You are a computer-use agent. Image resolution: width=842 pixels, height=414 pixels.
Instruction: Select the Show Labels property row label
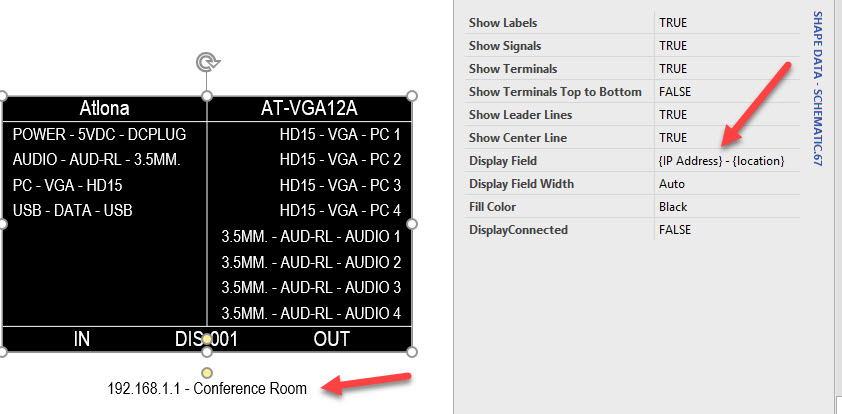click(x=503, y=23)
